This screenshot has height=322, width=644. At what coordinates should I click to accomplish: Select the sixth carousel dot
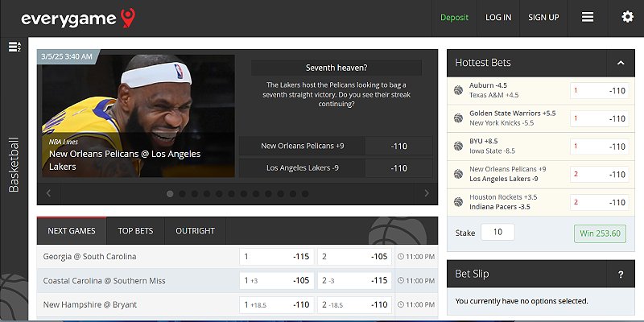231,194
